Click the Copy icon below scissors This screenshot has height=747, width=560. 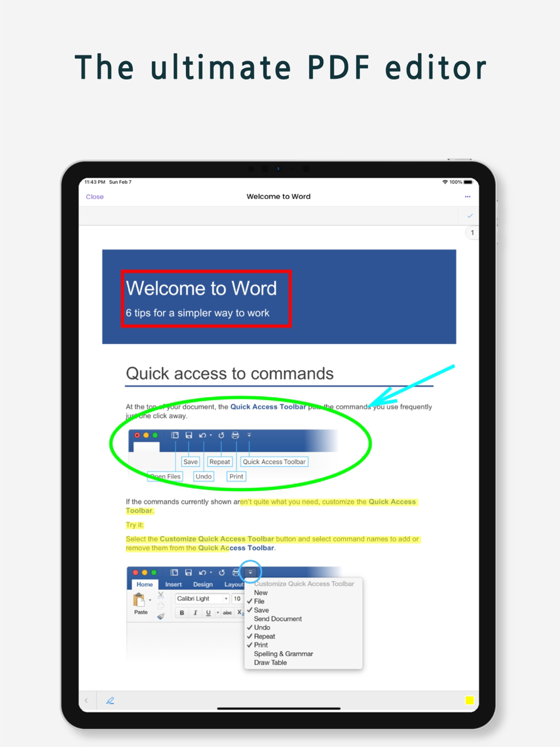tap(161, 606)
